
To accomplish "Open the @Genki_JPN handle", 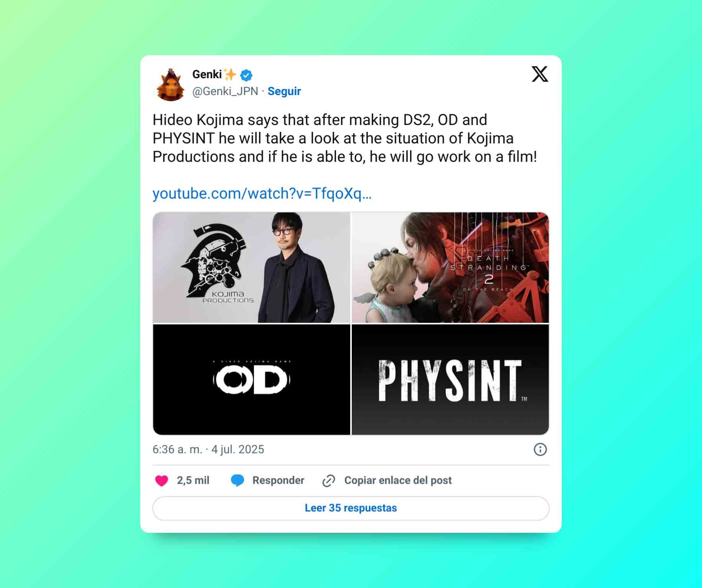I will point(225,91).
